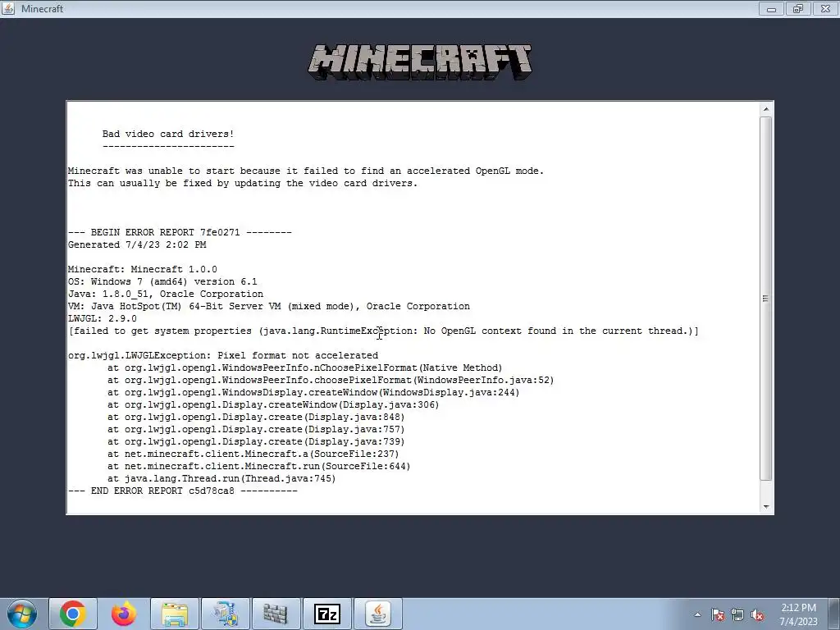This screenshot has width=840, height=630.
Task: Click the 'OS: Windows 7 (amd64)' line
Action: tap(162, 282)
